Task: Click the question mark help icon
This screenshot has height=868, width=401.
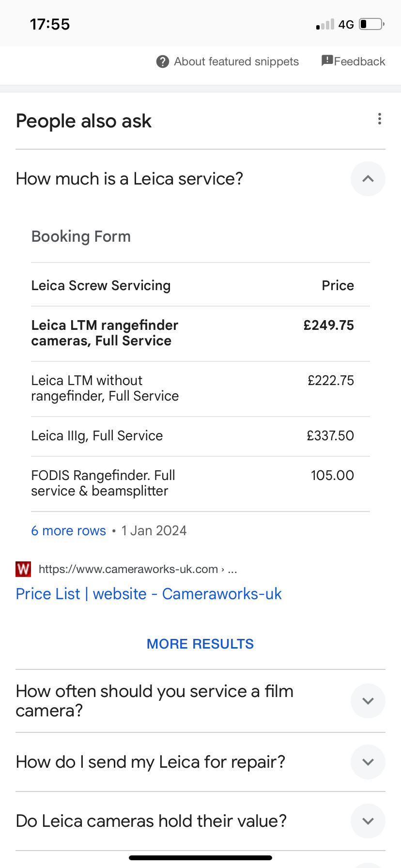Action: click(x=163, y=62)
